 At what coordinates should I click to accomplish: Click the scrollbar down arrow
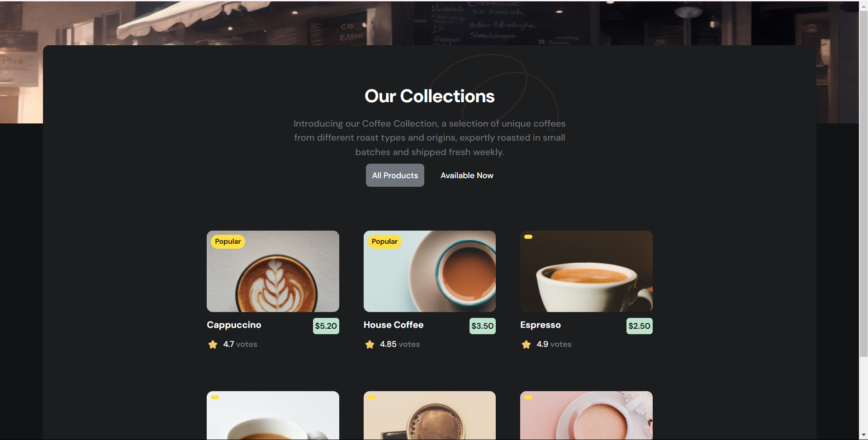(863, 435)
